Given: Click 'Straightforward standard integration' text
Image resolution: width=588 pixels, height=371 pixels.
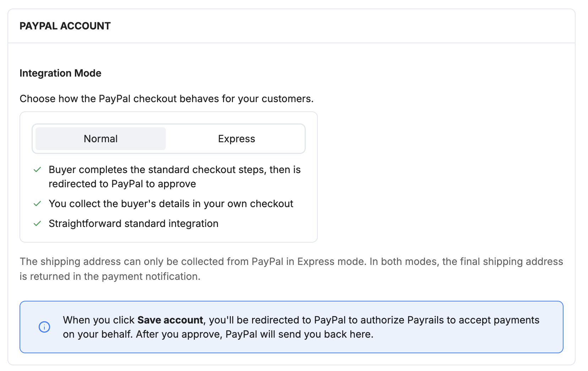Looking at the screenshot, I should tap(134, 223).
